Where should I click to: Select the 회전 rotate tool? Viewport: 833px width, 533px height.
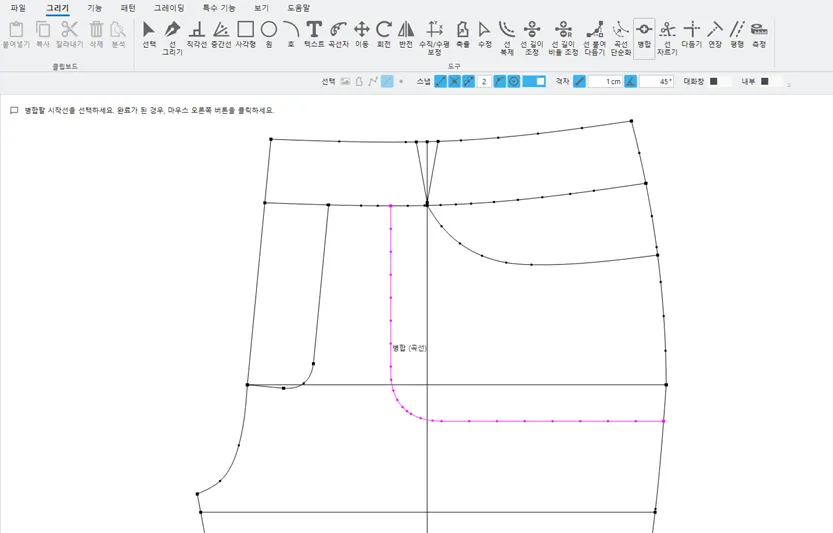point(384,35)
